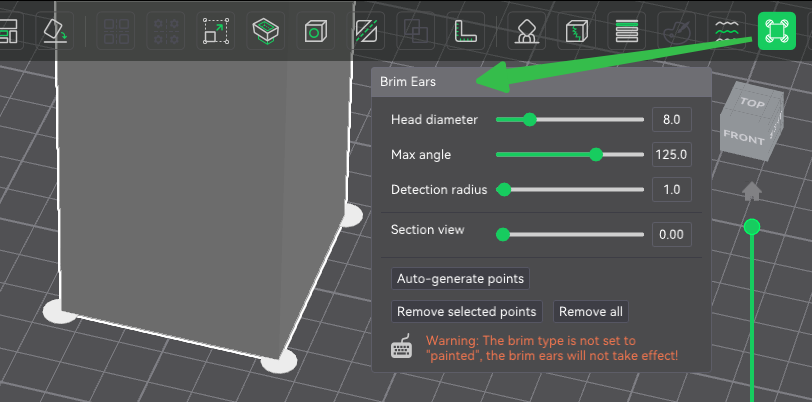
Task: Click the home icon below view cube
Action: tap(752, 190)
